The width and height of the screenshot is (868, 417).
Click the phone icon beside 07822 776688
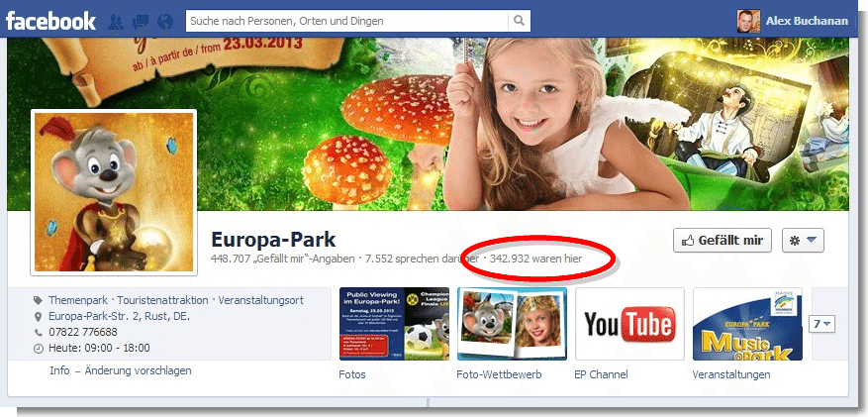39,333
